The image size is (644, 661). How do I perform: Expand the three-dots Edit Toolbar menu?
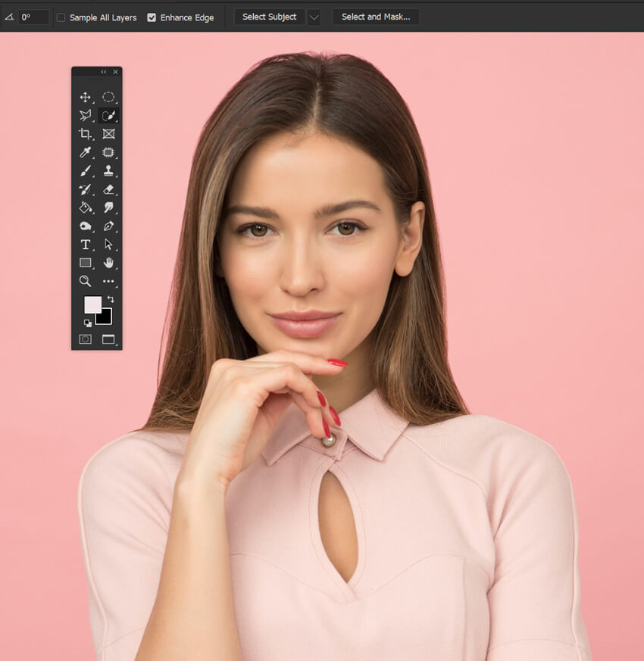pyautogui.click(x=108, y=282)
